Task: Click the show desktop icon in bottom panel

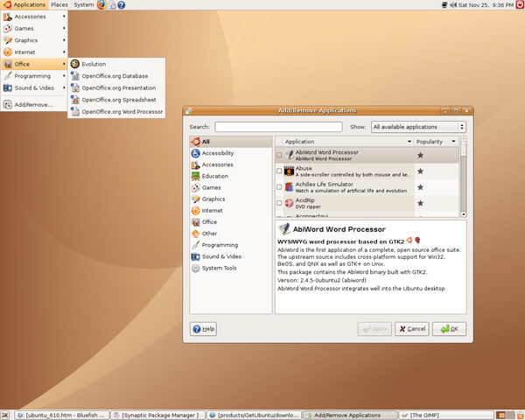Action: coord(5,416)
